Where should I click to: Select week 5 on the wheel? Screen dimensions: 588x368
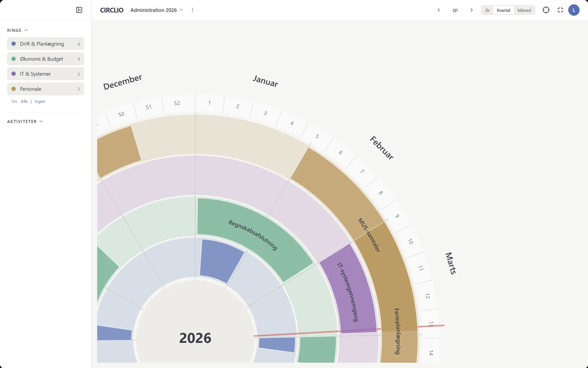[x=317, y=136]
